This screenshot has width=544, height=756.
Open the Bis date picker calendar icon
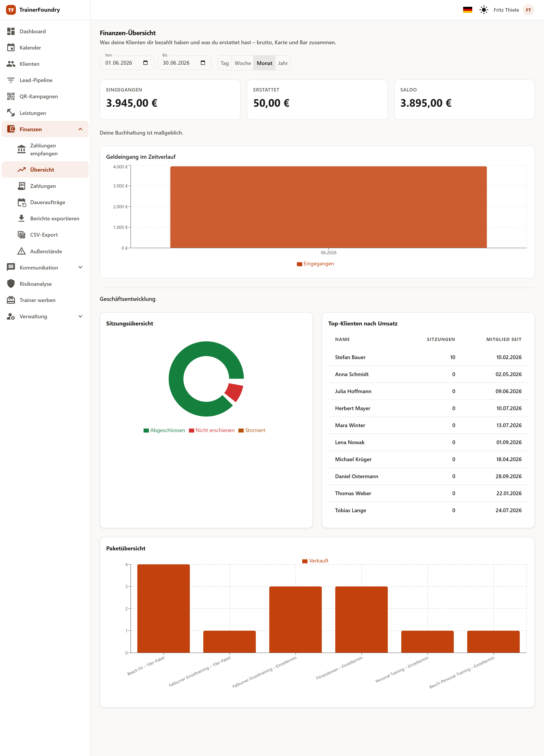[203, 63]
